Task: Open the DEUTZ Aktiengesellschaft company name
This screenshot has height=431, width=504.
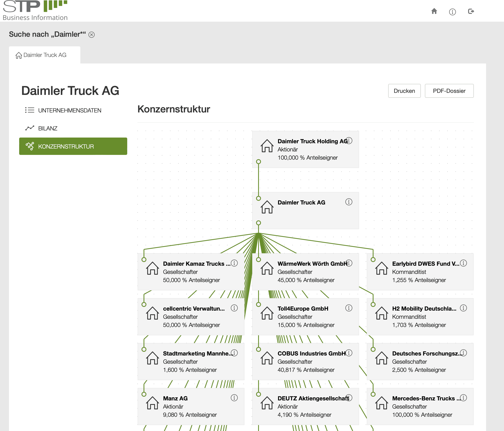Action: 313,398
